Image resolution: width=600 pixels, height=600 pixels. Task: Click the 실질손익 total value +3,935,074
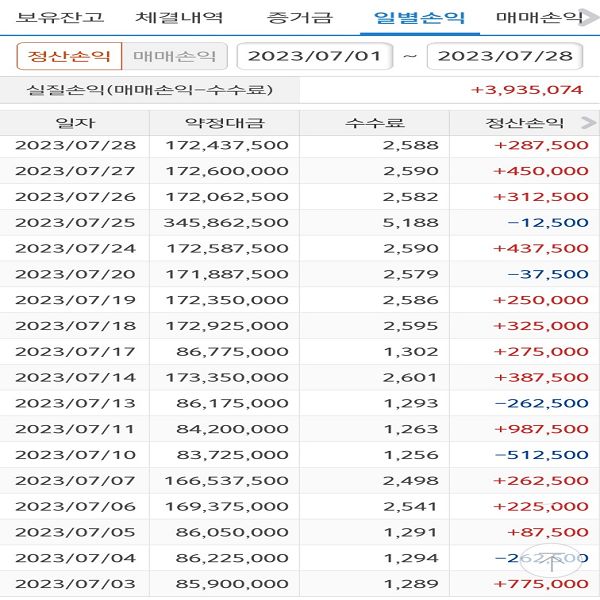526,90
